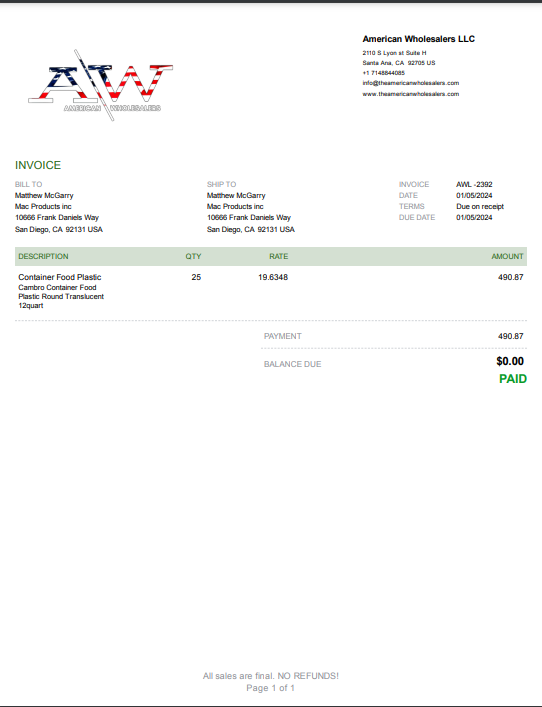Select the detail line Plastic Round Translucent
The height and width of the screenshot is (707, 542).
tap(61, 296)
